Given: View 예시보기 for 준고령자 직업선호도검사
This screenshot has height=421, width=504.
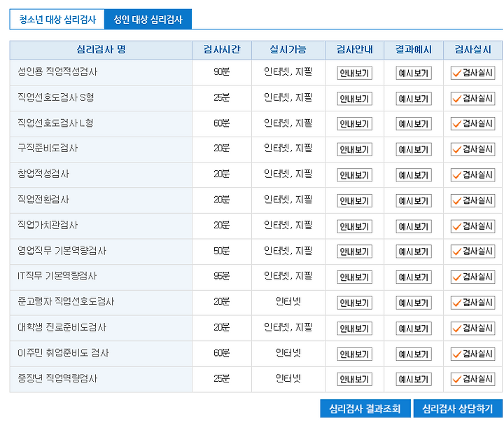Looking at the screenshot, I should pyautogui.click(x=414, y=303).
